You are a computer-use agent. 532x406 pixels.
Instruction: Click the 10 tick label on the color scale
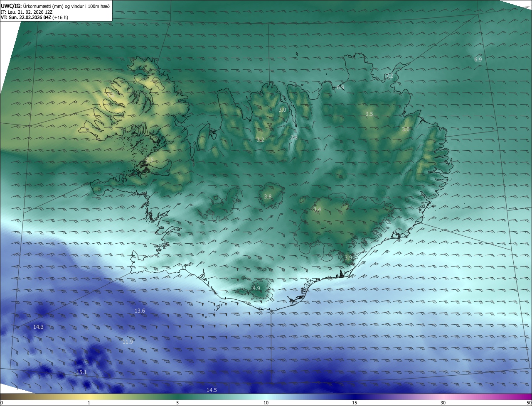266,403
